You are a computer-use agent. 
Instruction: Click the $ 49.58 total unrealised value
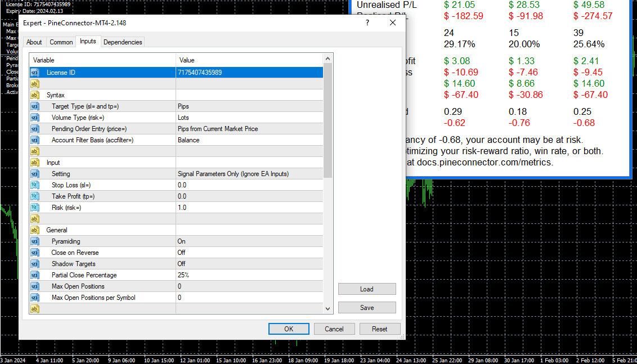tap(589, 5)
